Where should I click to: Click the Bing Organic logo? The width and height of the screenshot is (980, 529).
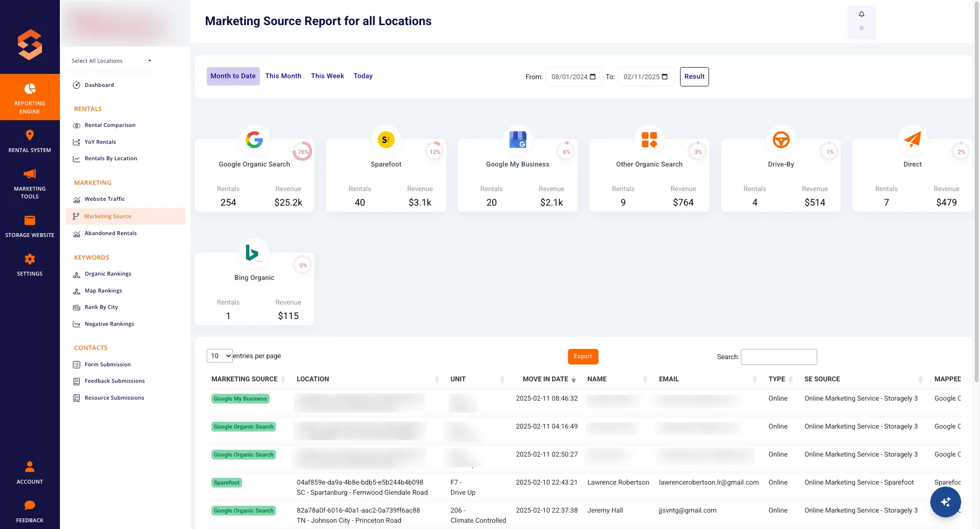click(x=253, y=253)
